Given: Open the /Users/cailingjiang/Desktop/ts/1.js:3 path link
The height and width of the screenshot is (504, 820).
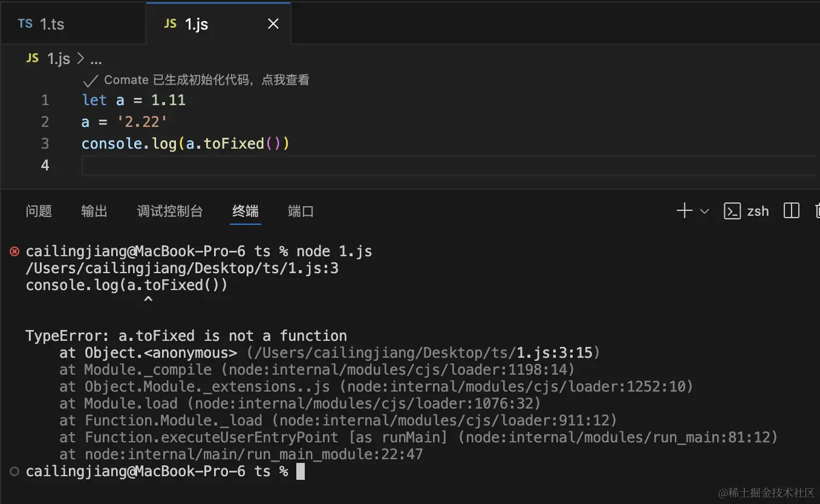Looking at the screenshot, I should click(182, 268).
